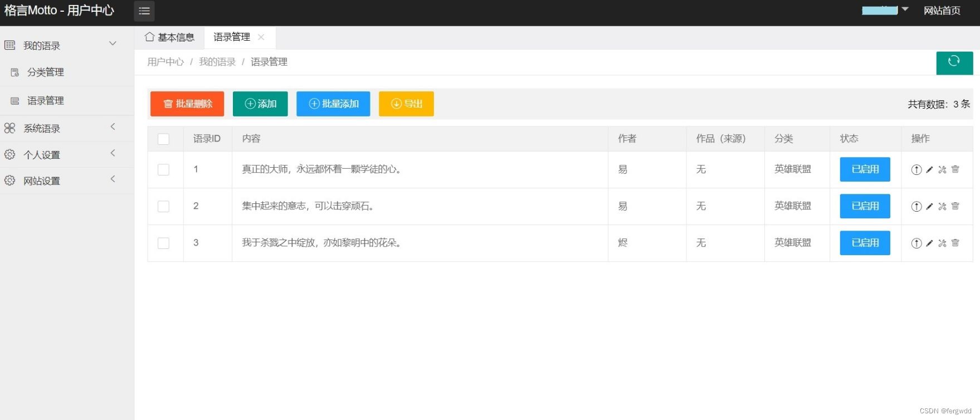Click the shuffle/move icon for quote 3
This screenshot has height=420, width=980.
(942, 243)
